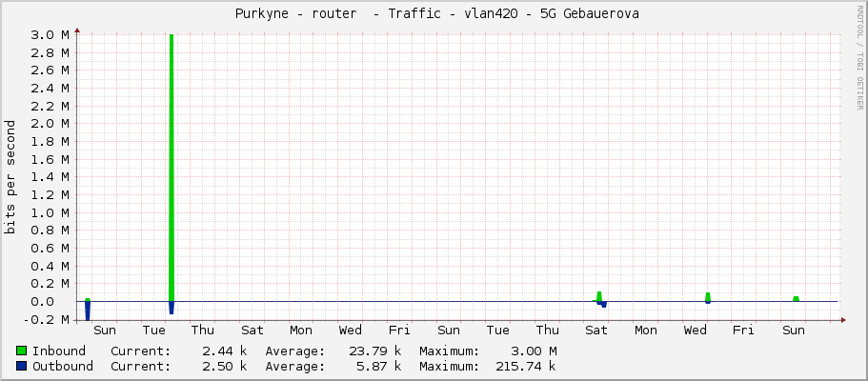This screenshot has width=868, height=381.
Task: Click the 'RRDTOOL / TOBI OETIKER' side text
Action: pyautogui.click(x=859, y=57)
